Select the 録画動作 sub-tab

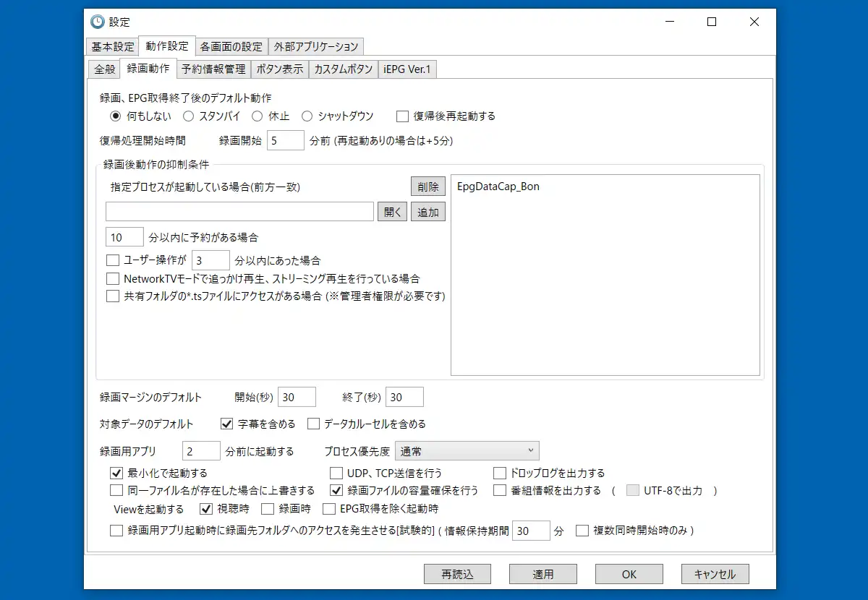coord(148,69)
